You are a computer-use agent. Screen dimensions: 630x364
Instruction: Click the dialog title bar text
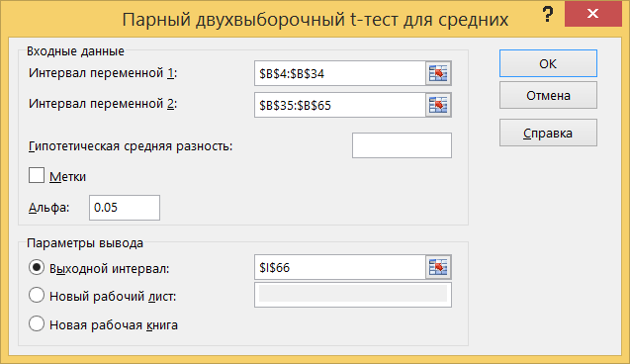pyautogui.click(x=315, y=19)
